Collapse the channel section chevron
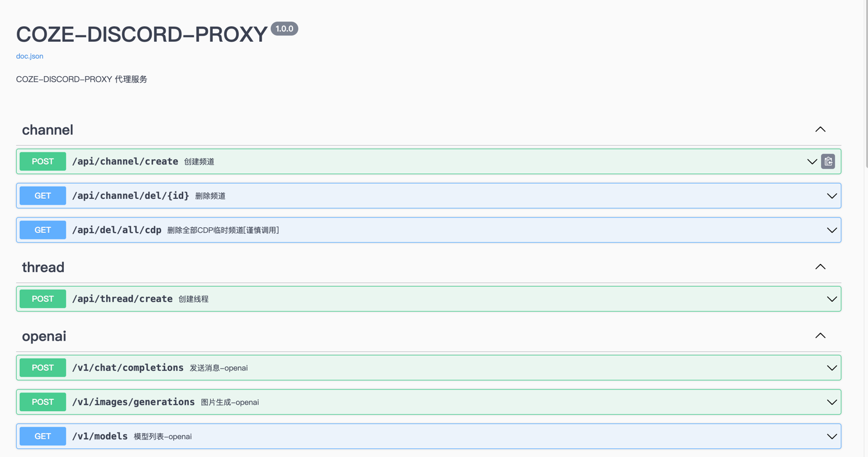Viewport: 868px width, 457px height. point(820,130)
